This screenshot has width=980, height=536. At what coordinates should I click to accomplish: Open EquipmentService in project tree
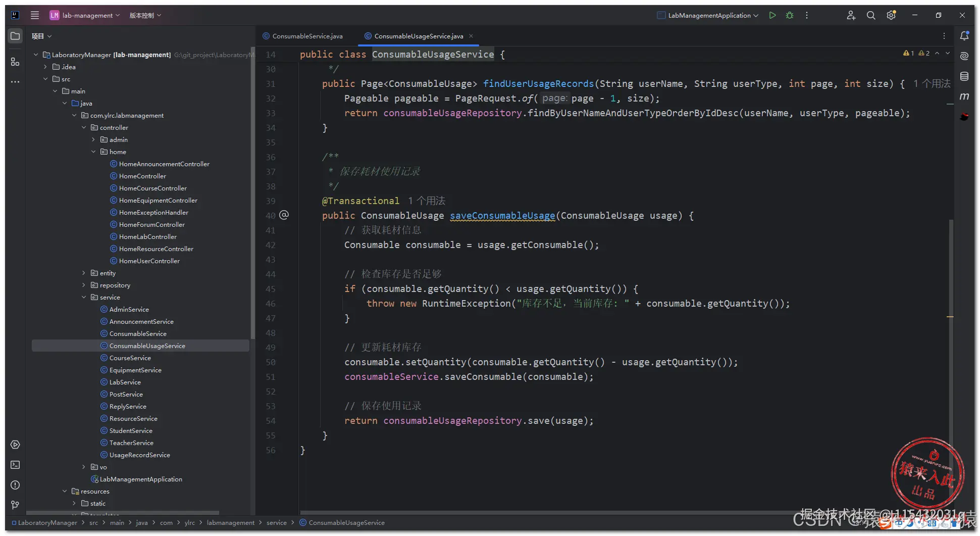tap(135, 370)
